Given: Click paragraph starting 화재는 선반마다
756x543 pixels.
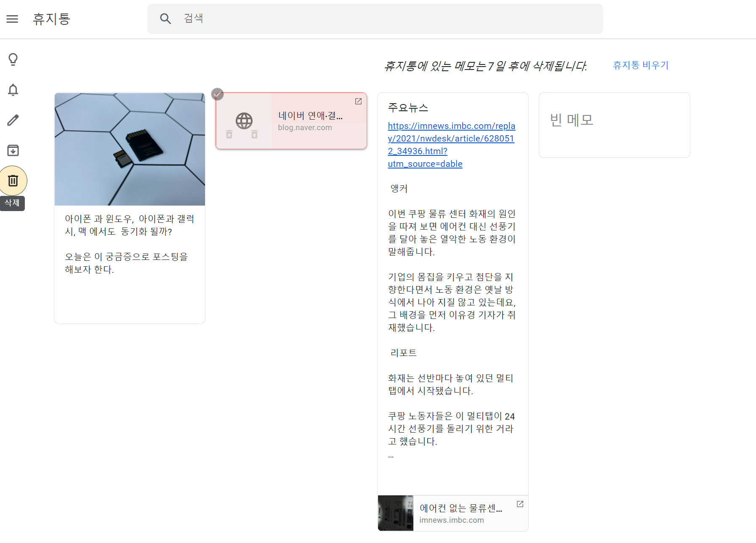Looking at the screenshot, I should [x=450, y=384].
